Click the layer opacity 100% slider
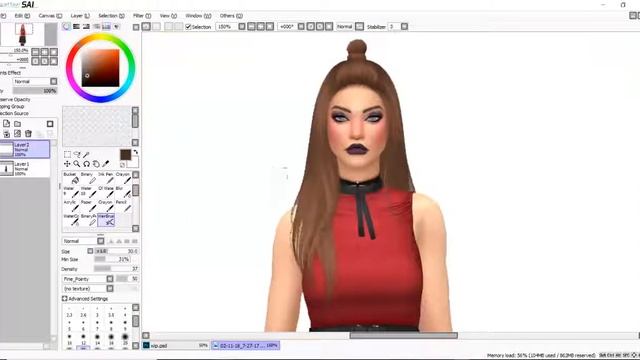Image resolution: width=640 pixels, height=360 pixels. point(35,91)
